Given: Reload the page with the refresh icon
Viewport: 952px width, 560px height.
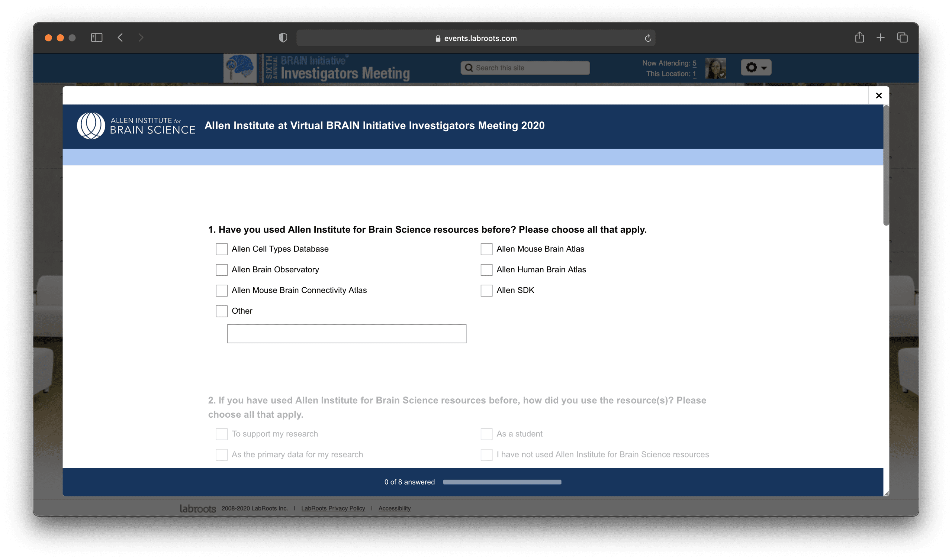Looking at the screenshot, I should click(x=647, y=38).
